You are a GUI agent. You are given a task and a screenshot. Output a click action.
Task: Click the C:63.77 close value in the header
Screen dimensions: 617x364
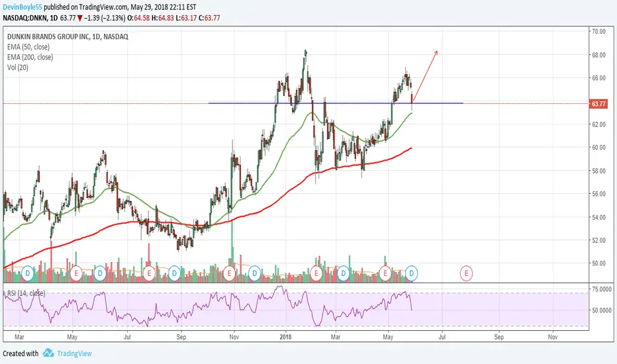209,18
